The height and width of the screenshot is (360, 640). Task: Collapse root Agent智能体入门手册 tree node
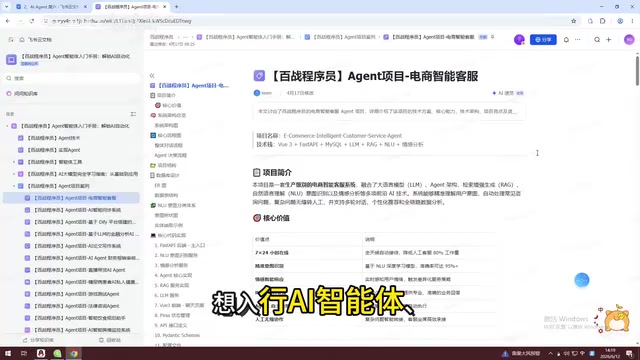(x=7, y=126)
